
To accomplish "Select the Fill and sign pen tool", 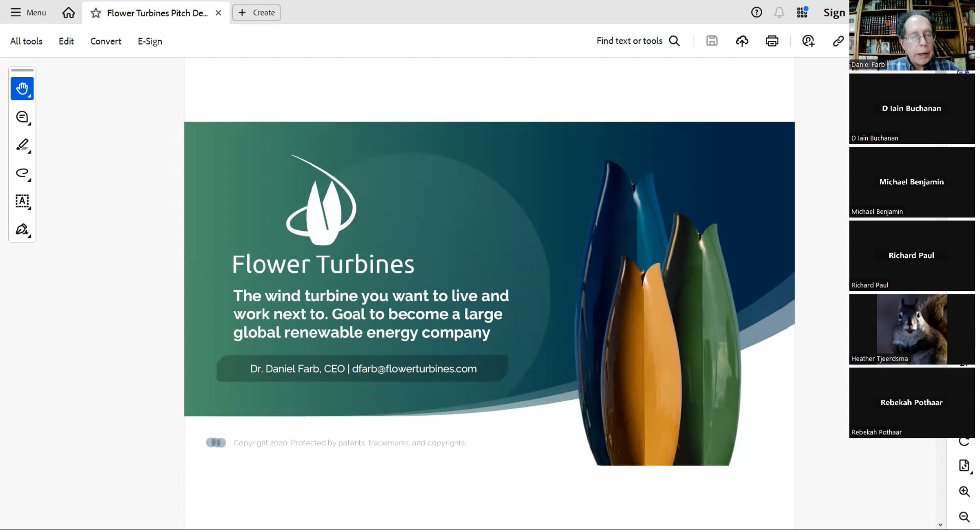I will click(x=22, y=229).
